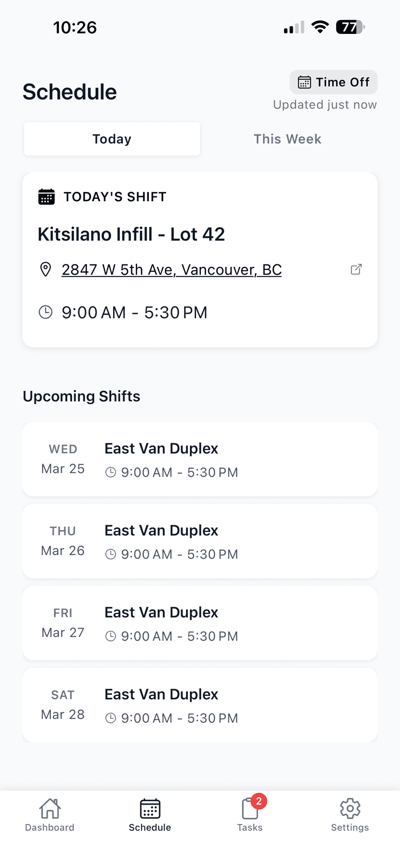Viewport: 400px width, 868px height.
Task: Open the Fri Mar 27 East Van Duplex shift
Action: coord(200,623)
